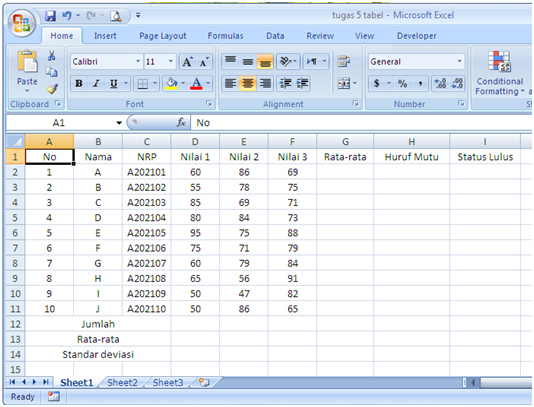Open the Font Color dropdown arrow
The height and width of the screenshot is (407, 534).
208,83
